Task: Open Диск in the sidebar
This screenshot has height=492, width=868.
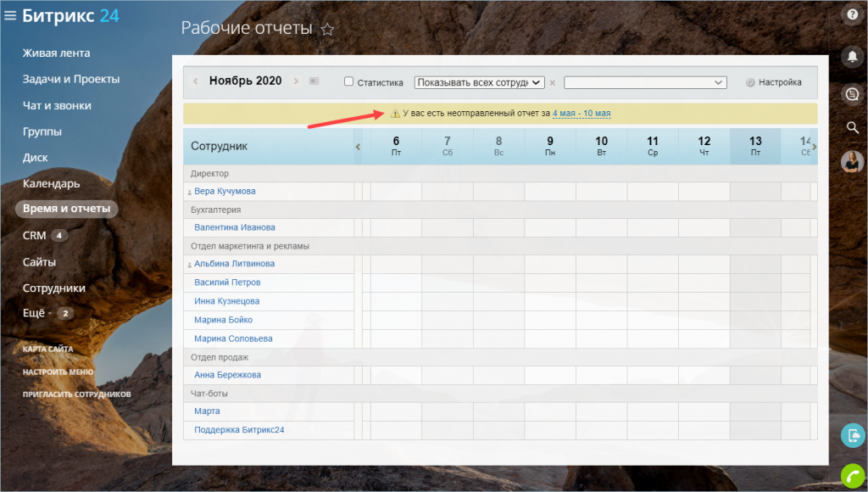Action: click(x=35, y=158)
